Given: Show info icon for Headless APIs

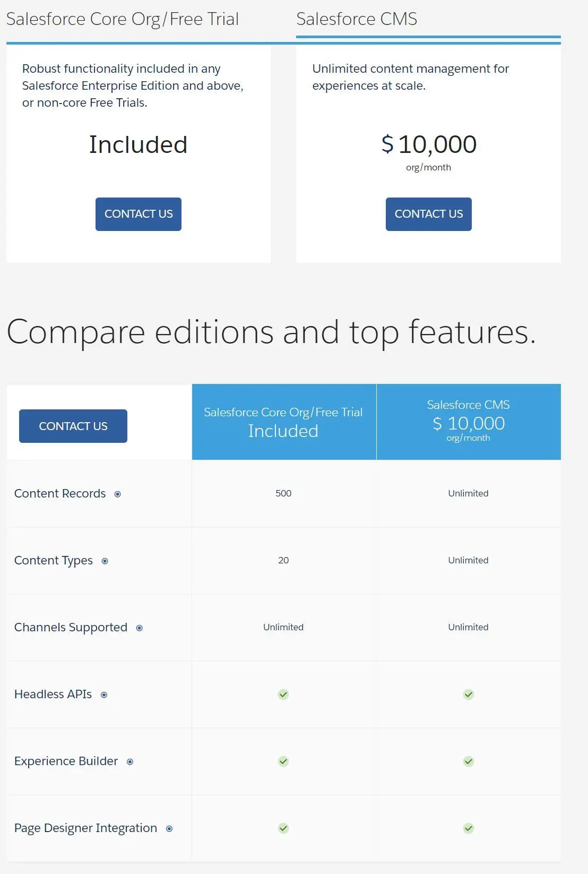Looking at the screenshot, I should point(104,695).
